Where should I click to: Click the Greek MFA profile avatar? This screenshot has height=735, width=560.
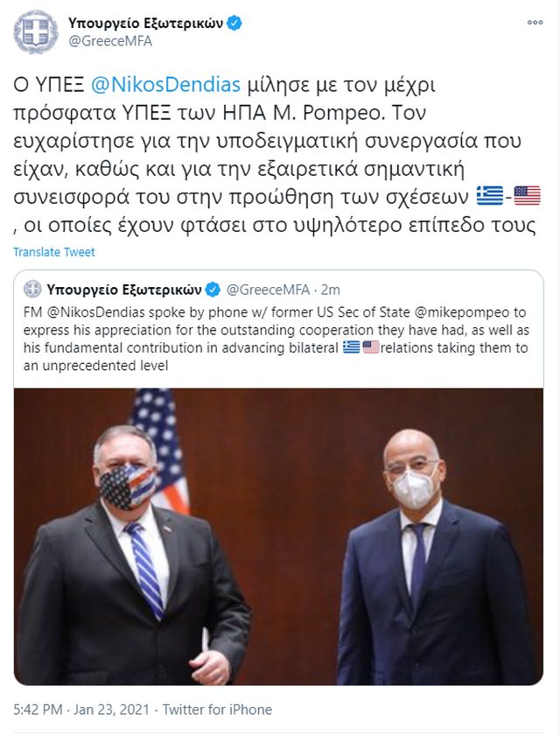tap(35, 31)
